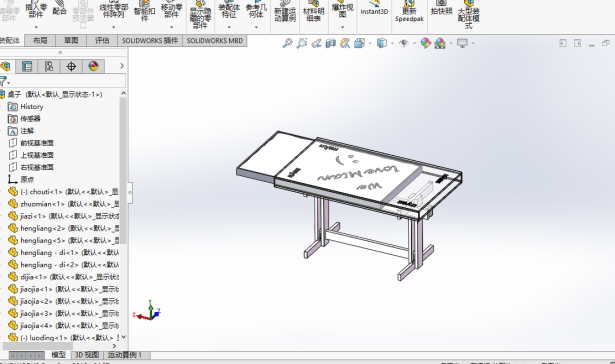Open dropdown arrow under Exploded View (爆炸视图)
The image size is (615, 364).
342,27
